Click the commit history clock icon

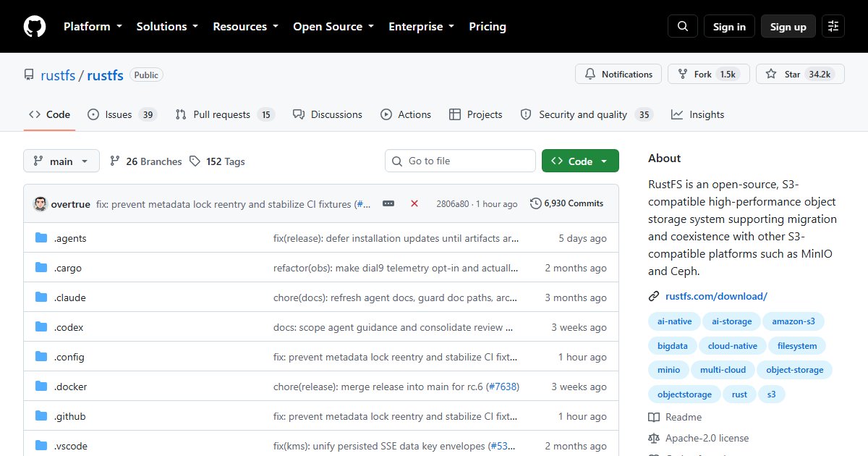[536, 203]
